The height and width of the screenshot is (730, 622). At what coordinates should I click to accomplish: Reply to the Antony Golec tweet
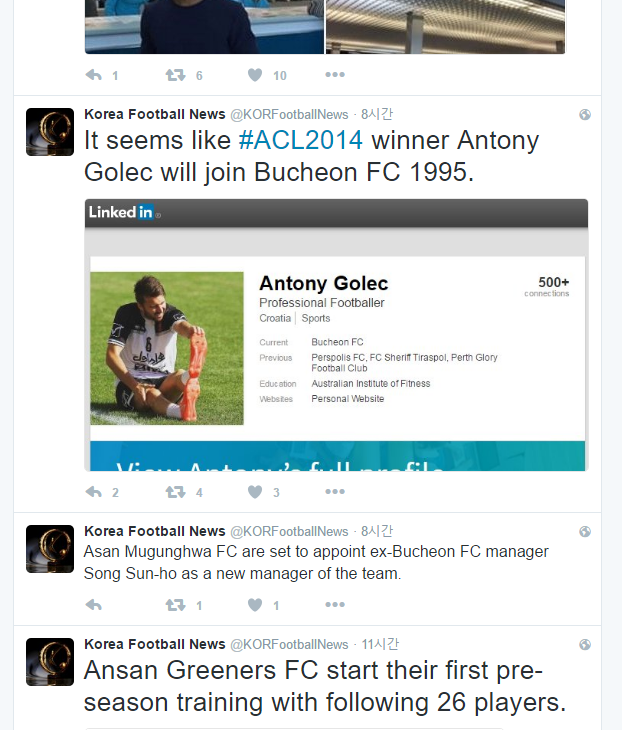(x=94, y=492)
